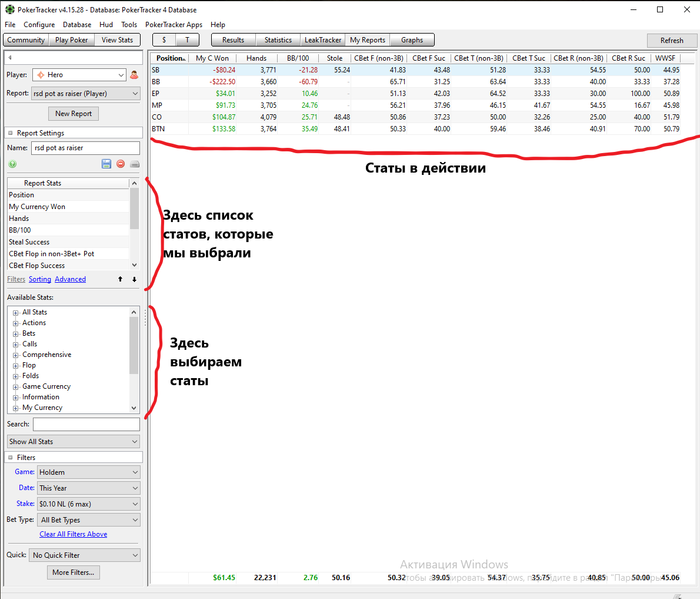Save report with the floppy disk icon

(x=106, y=164)
